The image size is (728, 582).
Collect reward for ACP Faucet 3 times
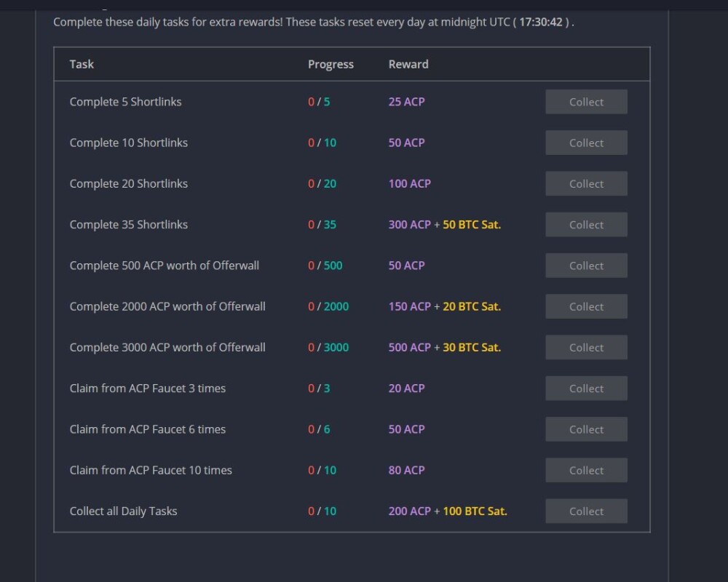(586, 388)
